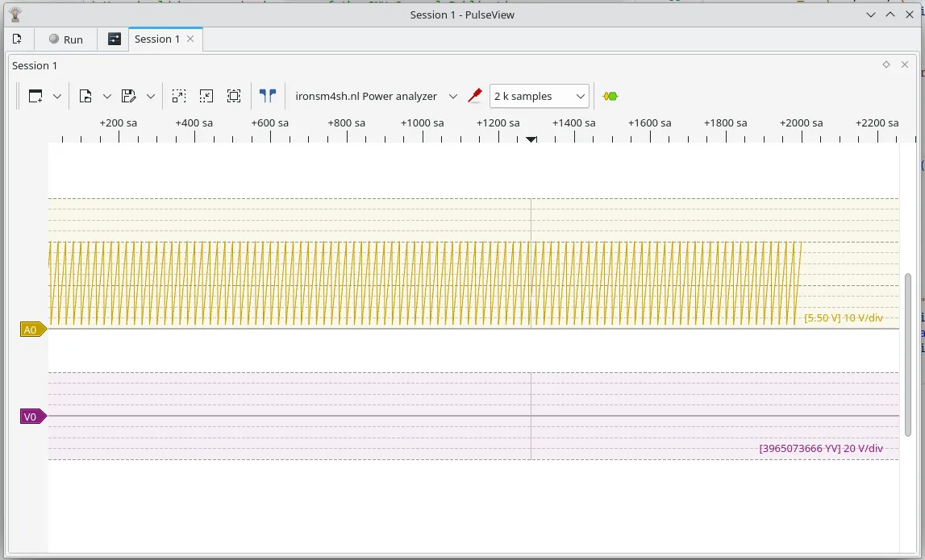This screenshot has width=925, height=560.
Task: Click the zoom-to-fit icon
Action: [234, 97]
